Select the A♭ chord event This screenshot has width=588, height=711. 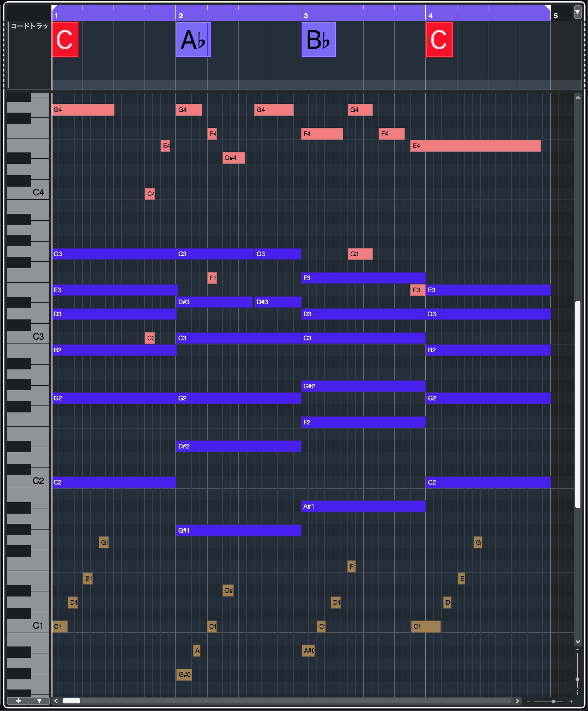click(x=193, y=40)
